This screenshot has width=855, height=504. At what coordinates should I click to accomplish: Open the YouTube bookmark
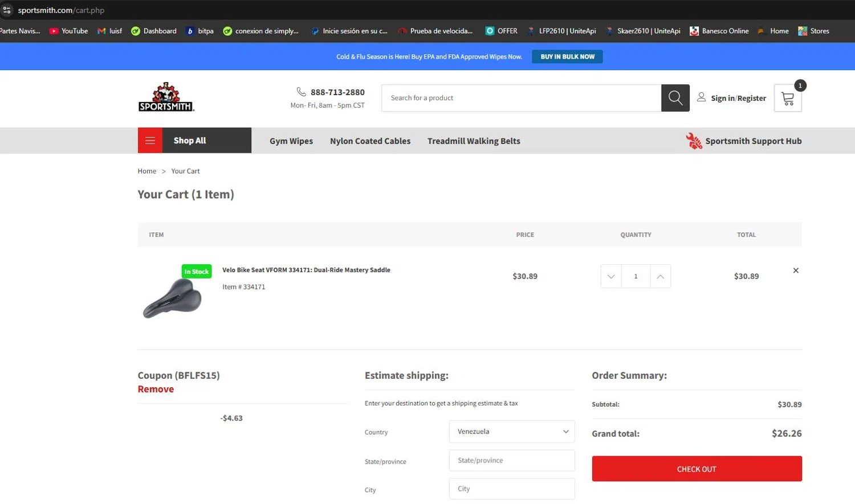[x=68, y=31]
